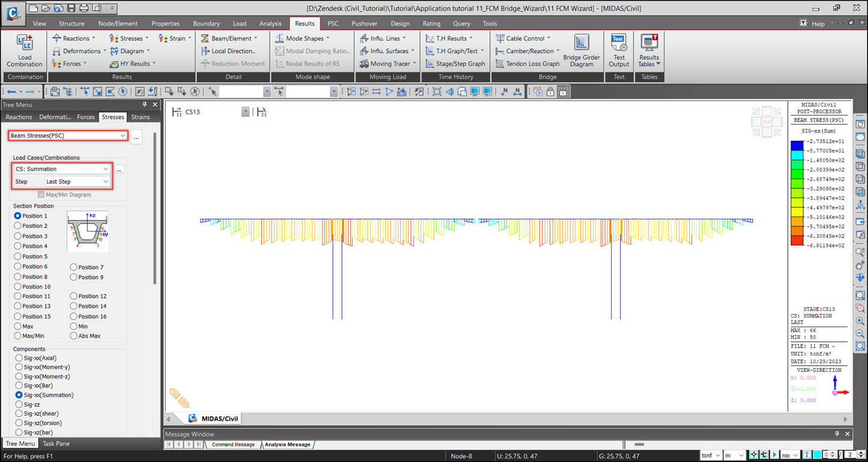Click the closed padlock icon in toolbar
This screenshot has width=868, height=462.
(x=562, y=91)
